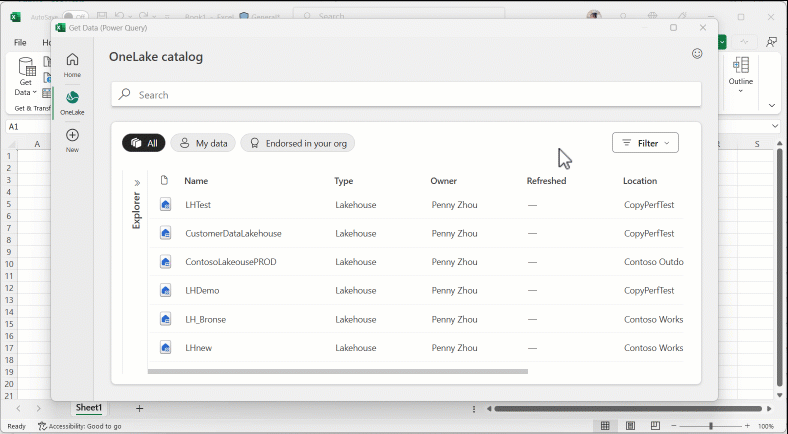The width and height of the screenshot is (788, 434).
Task: Select the All filter pill
Action: tap(144, 143)
